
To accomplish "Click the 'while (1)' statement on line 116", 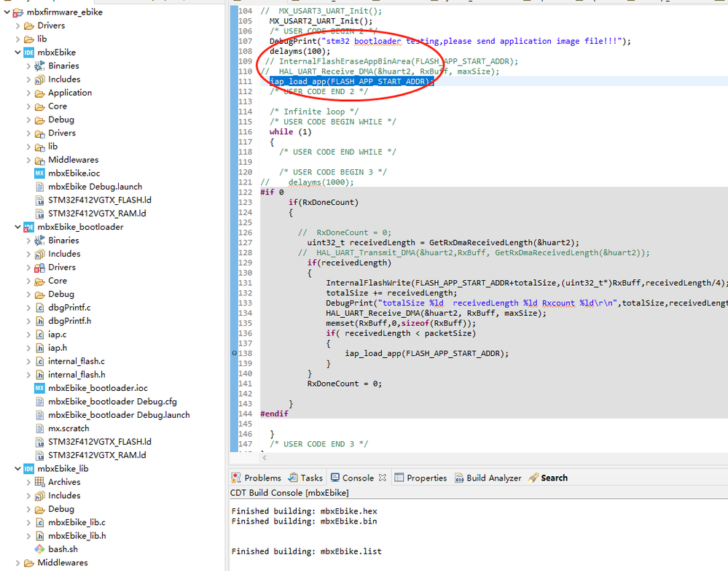I will pos(290,132).
